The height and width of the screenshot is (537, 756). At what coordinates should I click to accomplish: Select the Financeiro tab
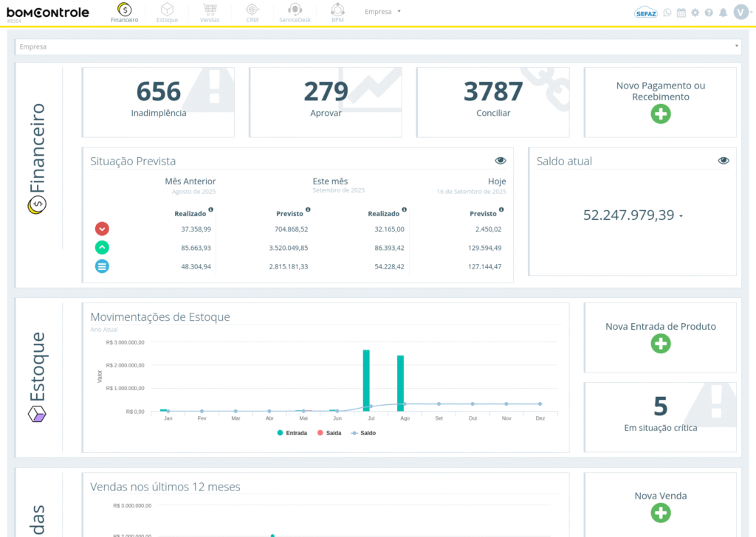click(125, 13)
